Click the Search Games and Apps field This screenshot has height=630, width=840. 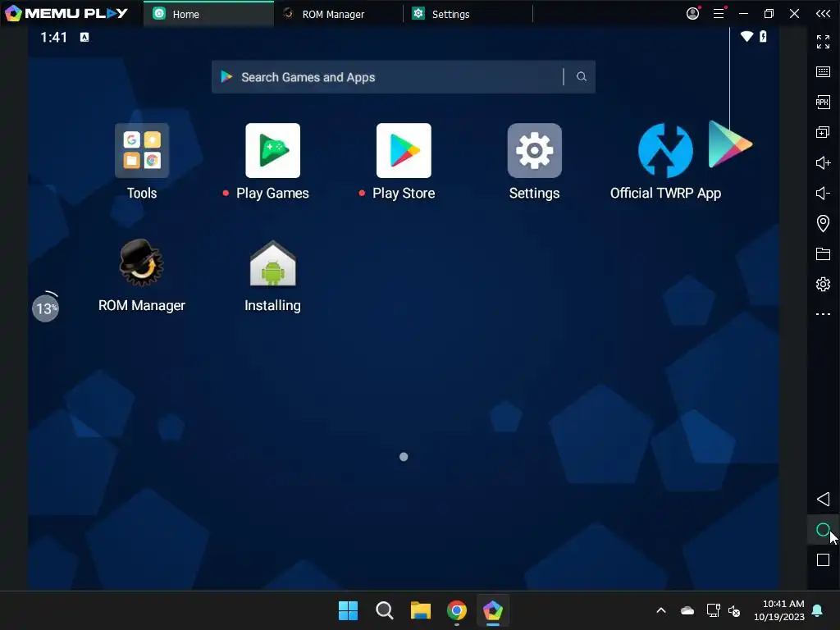click(x=404, y=76)
